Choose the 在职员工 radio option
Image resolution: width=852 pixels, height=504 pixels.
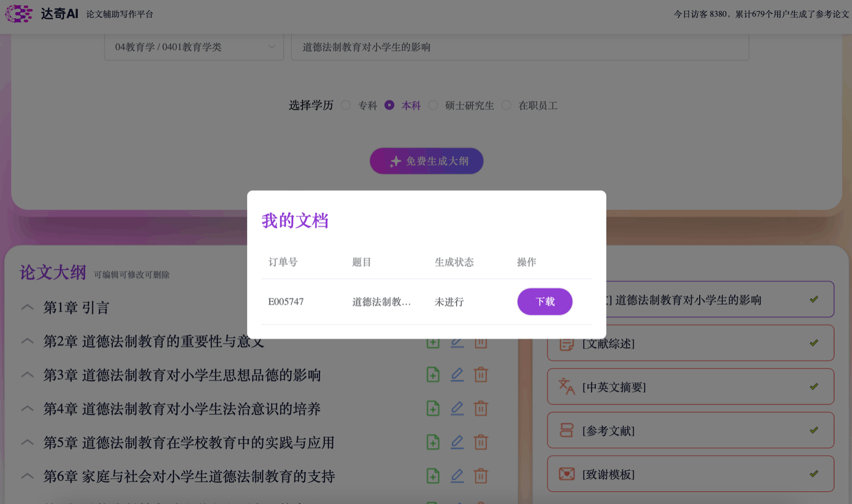click(506, 105)
